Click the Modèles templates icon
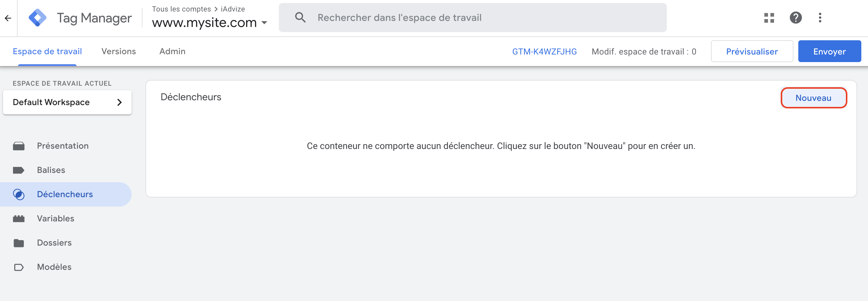Viewport: 868px width, 301px height. pyautogui.click(x=19, y=267)
